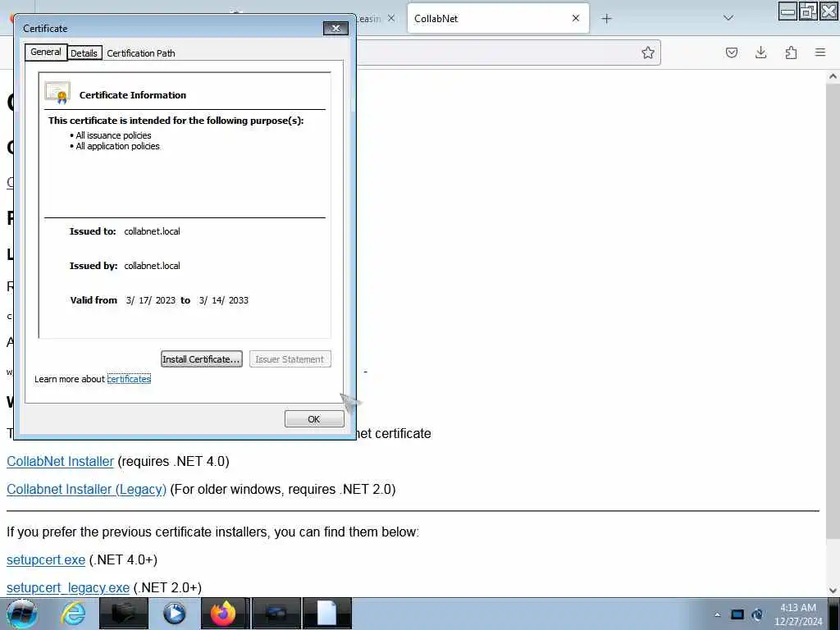Open the clock showing 4:13 AM
Screen dimensions: 840x630
coord(798,614)
